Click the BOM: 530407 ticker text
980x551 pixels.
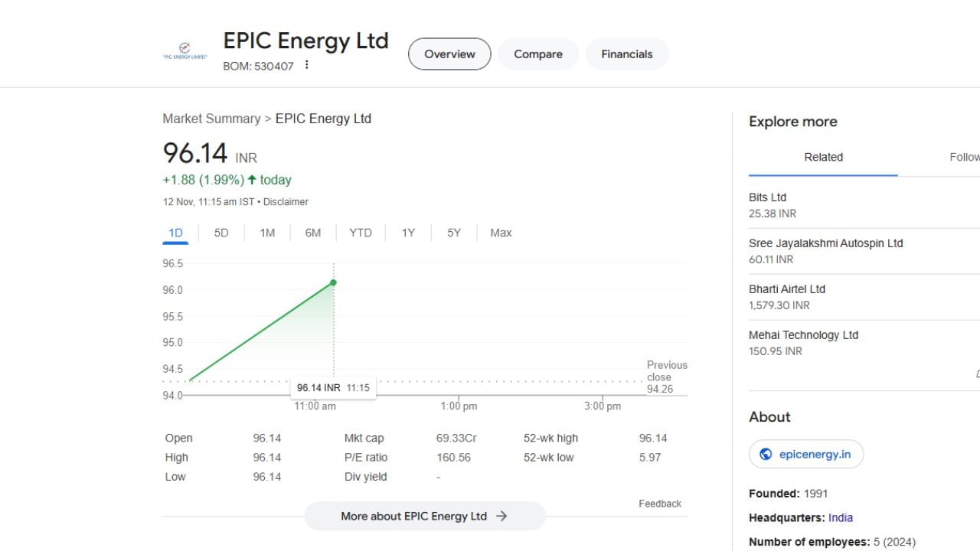coord(258,66)
